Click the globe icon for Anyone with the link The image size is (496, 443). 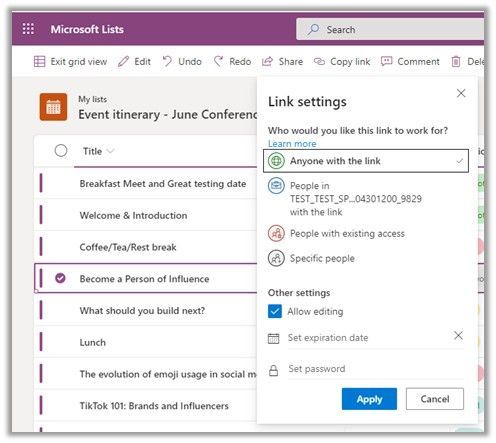pyautogui.click(x=276, y=161)
